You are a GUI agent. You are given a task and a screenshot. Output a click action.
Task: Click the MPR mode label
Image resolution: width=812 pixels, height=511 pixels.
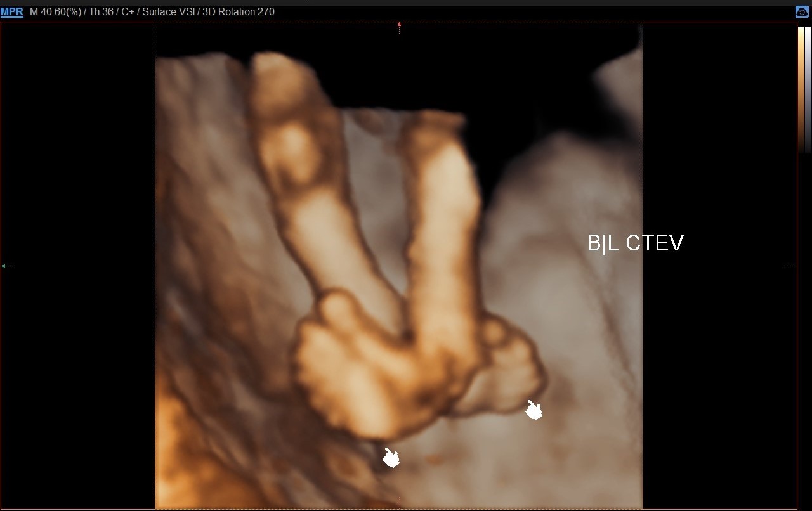point(12,11)
